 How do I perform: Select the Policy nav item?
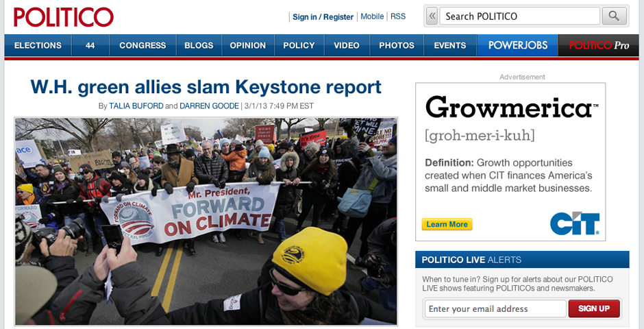(x=299, y=45)
